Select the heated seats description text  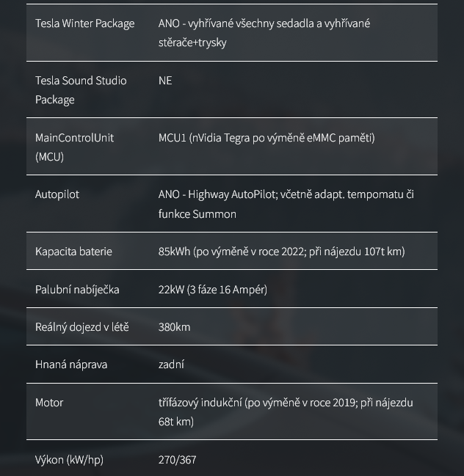pos(264,33)
